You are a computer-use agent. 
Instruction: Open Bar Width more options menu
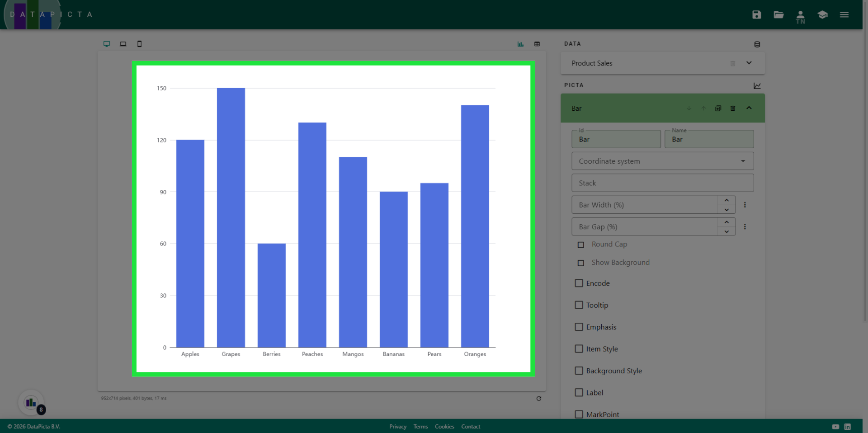tap(745, 205)
